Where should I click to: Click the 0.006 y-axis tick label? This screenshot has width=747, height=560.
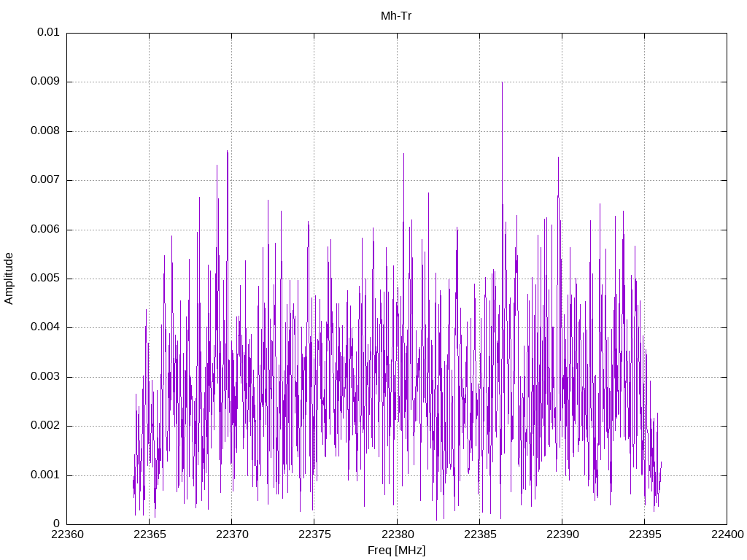(45, 229)
